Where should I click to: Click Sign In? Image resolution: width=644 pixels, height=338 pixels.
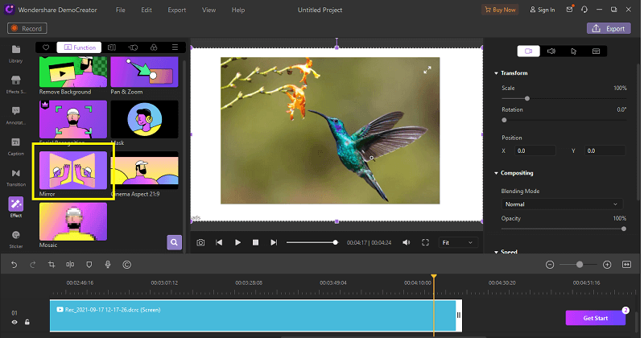point(543,10)
